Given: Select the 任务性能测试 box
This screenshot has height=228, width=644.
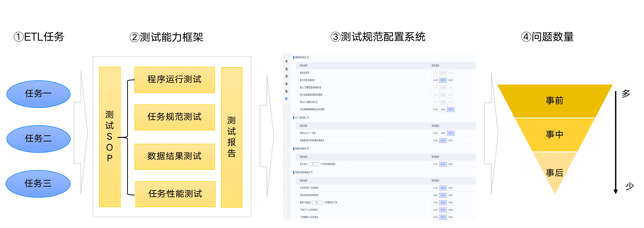Looking at the screenshot, I should (175, 194).
